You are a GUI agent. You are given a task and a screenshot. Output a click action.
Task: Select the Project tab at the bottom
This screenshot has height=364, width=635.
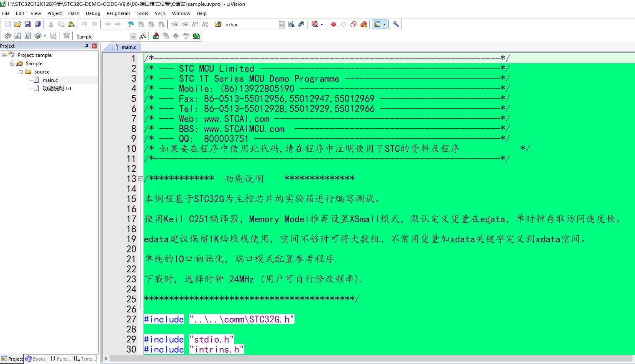point(12,359)
